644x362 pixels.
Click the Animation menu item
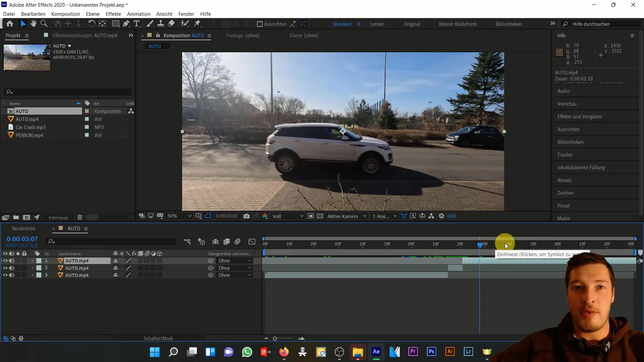(139, 14)
